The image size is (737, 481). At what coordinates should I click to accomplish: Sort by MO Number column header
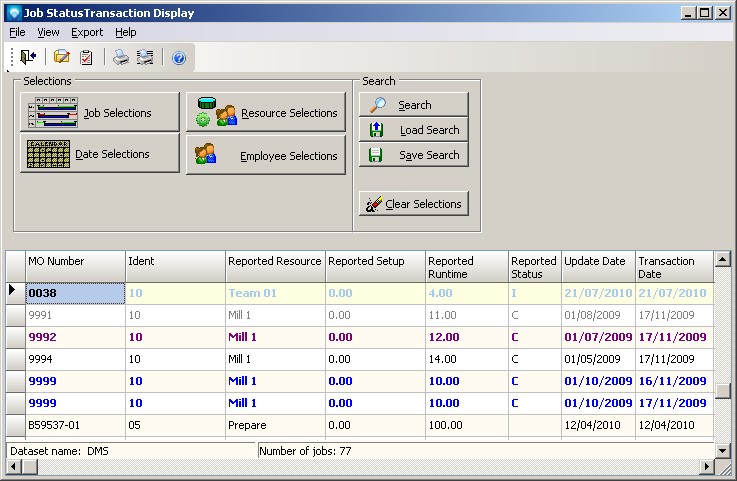tap(74, 266)
